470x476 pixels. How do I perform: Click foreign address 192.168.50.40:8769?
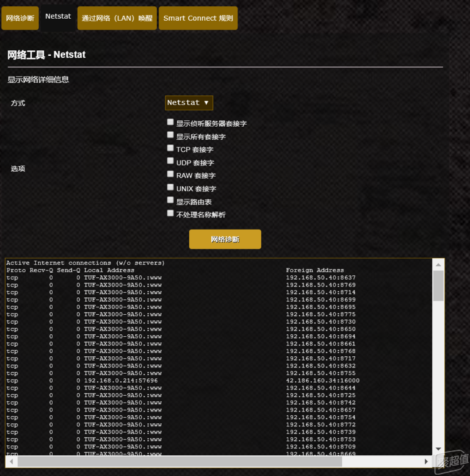[321, 285]
